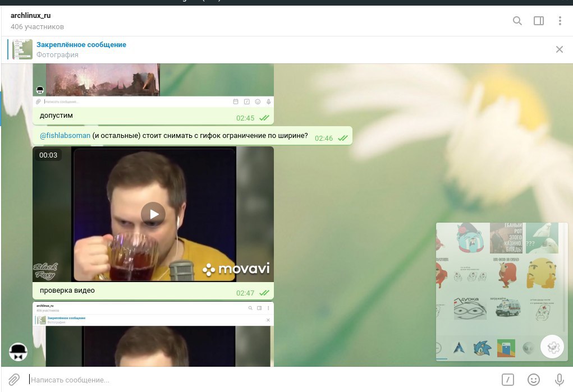Image resolution: width=573 pixels, height=392 pixels.
Task: Select the проверка видео caption
Action: (67, 290)
